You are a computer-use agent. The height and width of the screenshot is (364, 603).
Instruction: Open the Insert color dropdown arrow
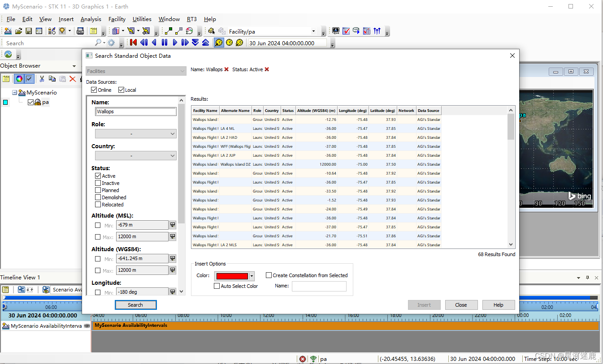252,276
